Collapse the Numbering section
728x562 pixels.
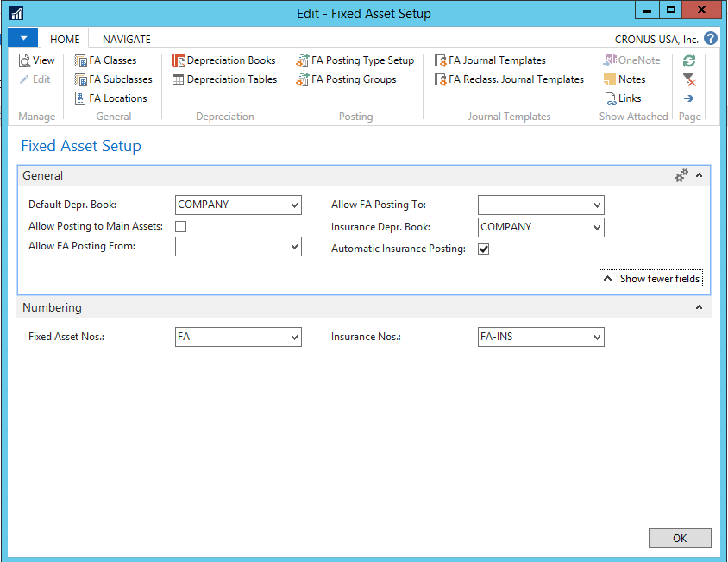[699, 307]
